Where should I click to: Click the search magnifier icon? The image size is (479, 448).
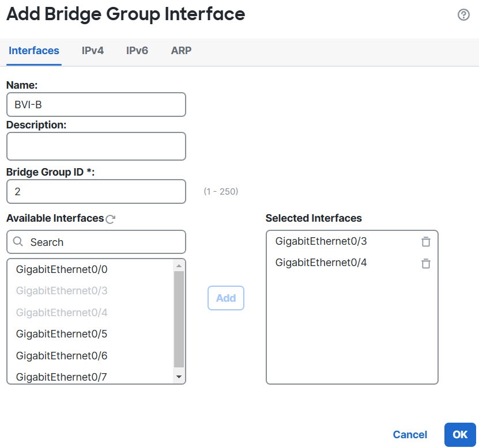pyautogui.click(x=18, y=242)
